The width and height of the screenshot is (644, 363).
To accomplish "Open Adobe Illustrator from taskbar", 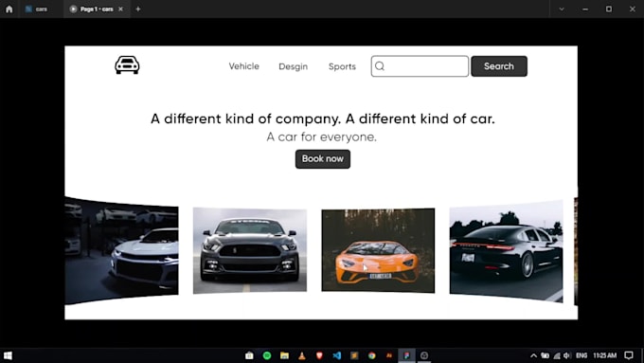I will (389, 355).
